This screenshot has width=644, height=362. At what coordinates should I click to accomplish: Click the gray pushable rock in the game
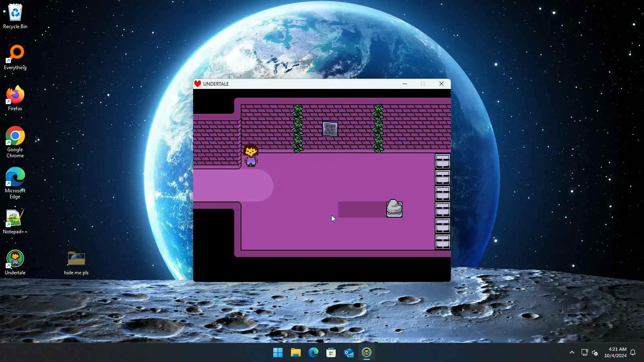click(394, 209)
